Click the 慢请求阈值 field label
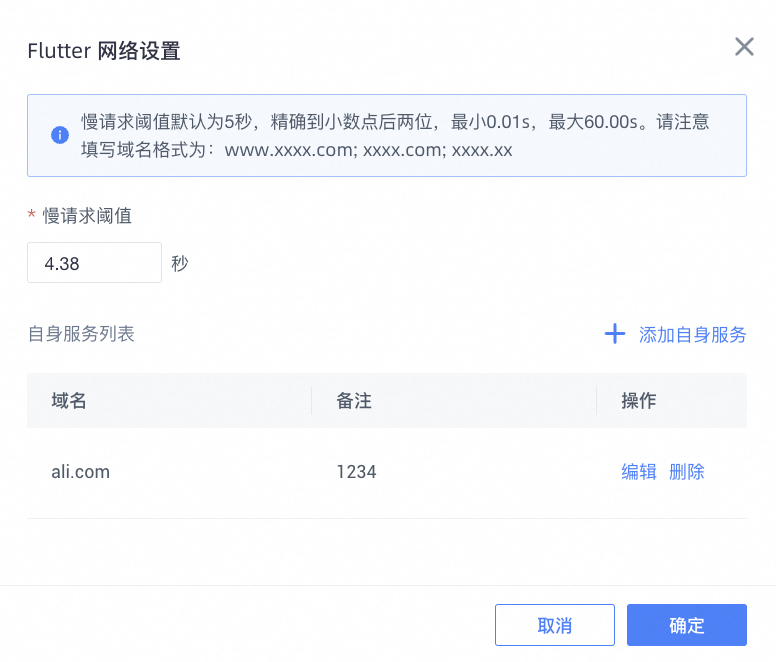776x662 pixels. [87, 216]
